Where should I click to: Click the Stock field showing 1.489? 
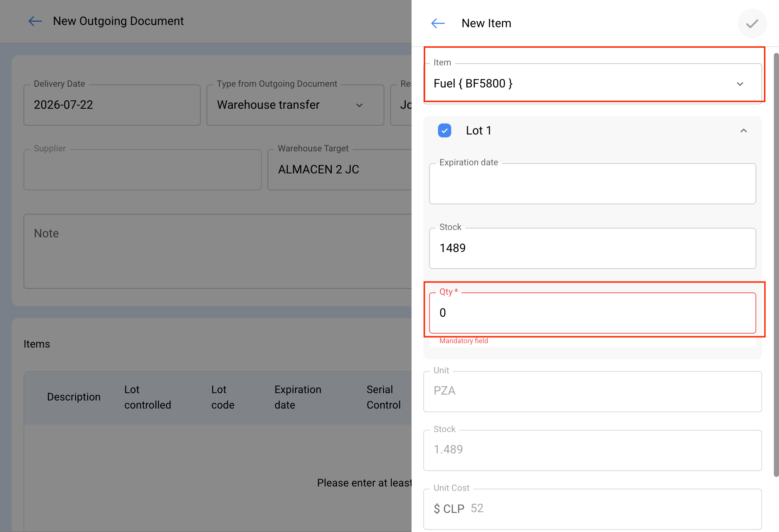point(592,450)
